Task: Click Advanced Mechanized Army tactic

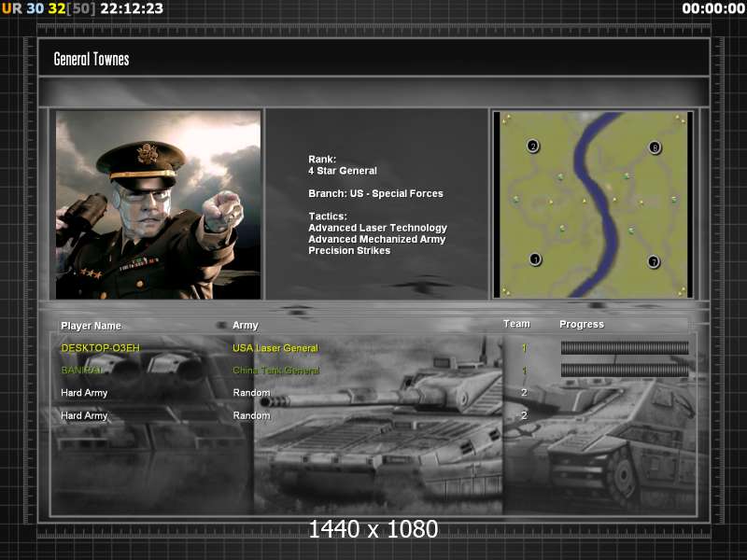Action: (377, 239)
